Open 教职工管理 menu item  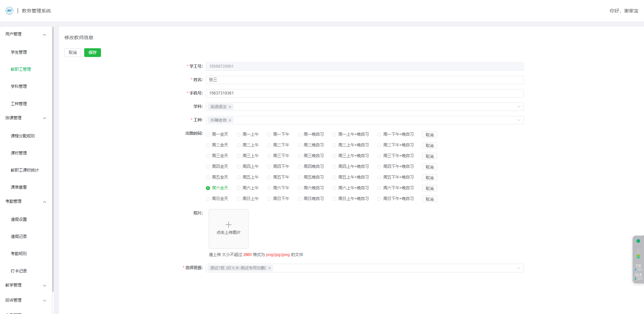pos(21,69)
